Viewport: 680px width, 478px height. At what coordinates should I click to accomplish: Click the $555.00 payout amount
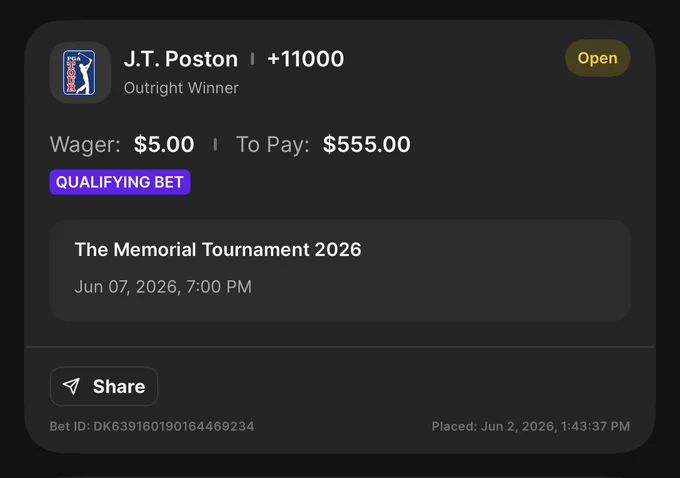[366, 144]
